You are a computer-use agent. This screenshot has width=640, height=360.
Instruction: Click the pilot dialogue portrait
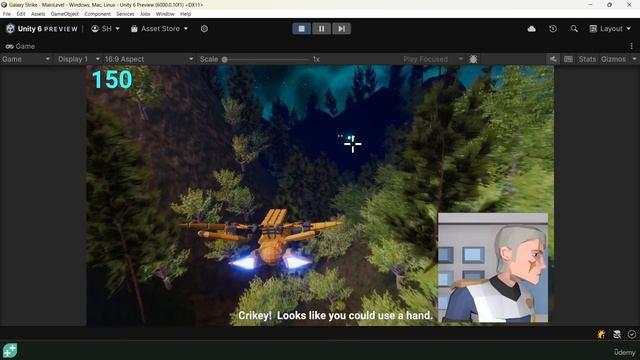tap(493, 267)
